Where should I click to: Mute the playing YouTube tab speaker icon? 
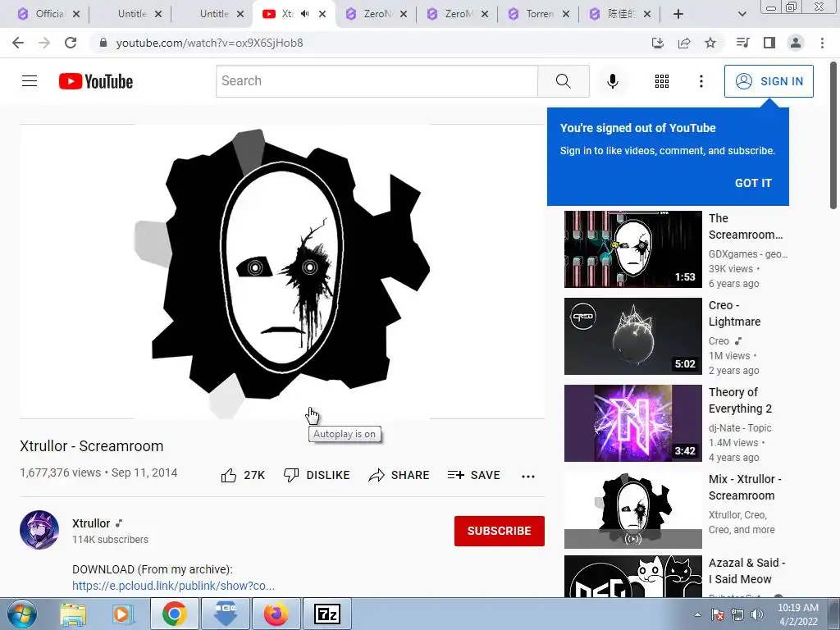(305, 14)
